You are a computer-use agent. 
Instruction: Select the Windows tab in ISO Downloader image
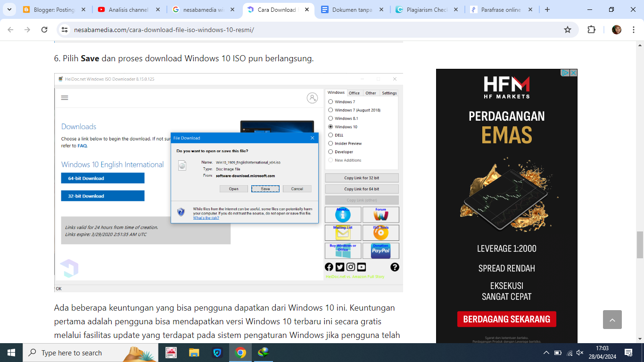[x=336, y=92]
